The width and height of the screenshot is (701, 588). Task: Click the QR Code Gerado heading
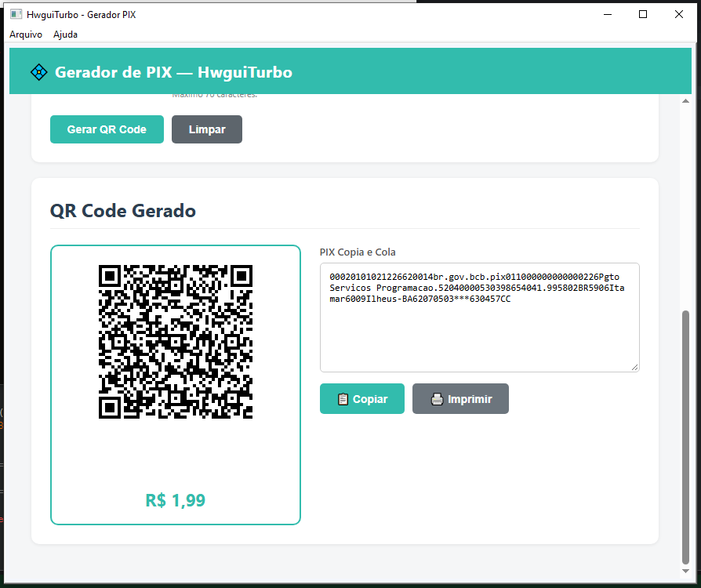(x=123, y=211)
